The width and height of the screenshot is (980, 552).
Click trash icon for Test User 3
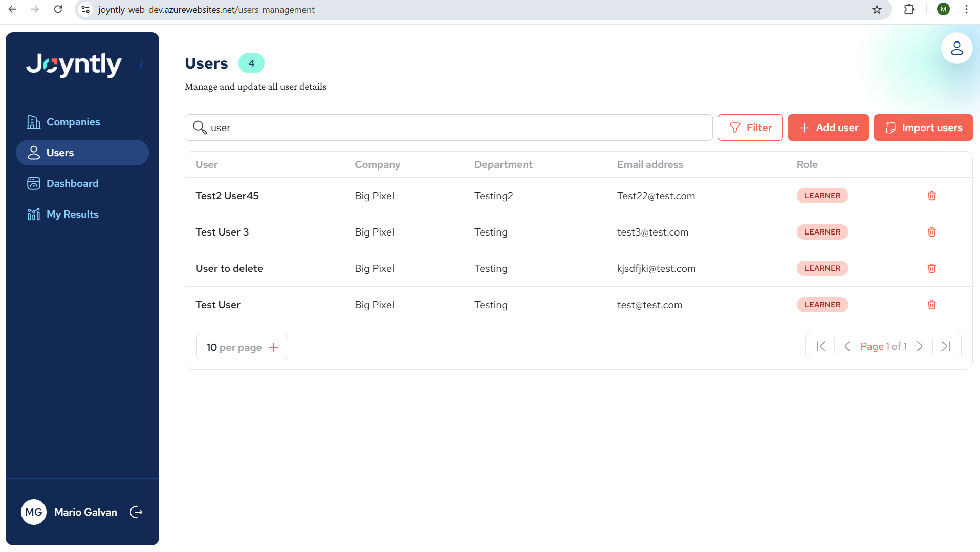pos(931,232)
